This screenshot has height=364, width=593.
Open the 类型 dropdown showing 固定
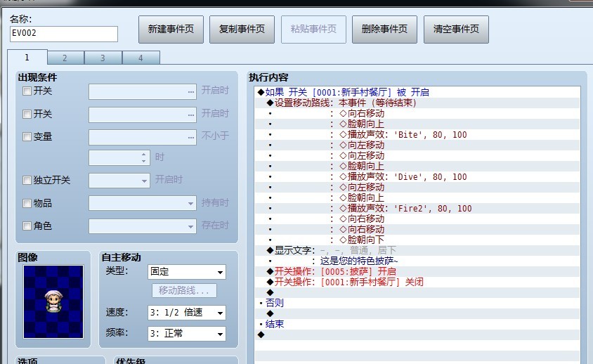(187, 272)
